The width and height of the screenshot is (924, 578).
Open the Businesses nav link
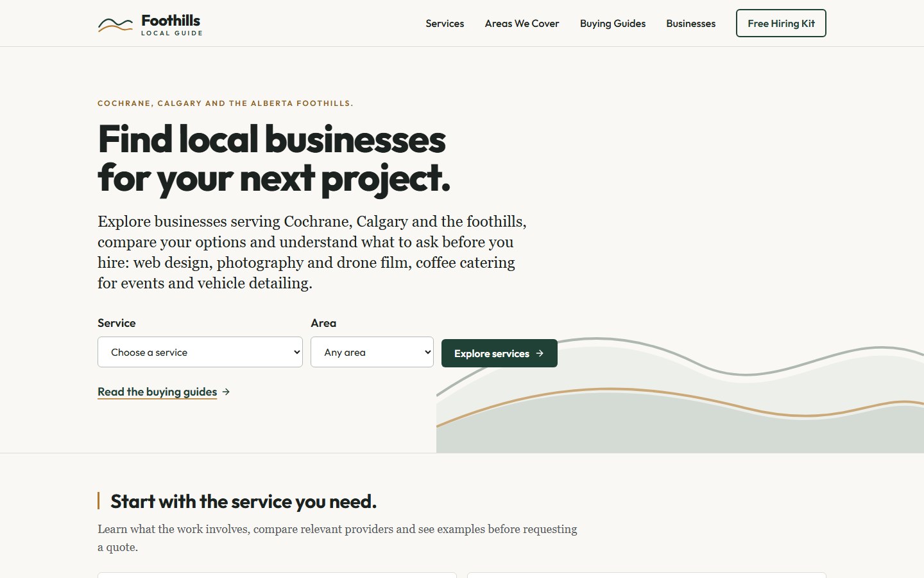[x=690, y=23]
